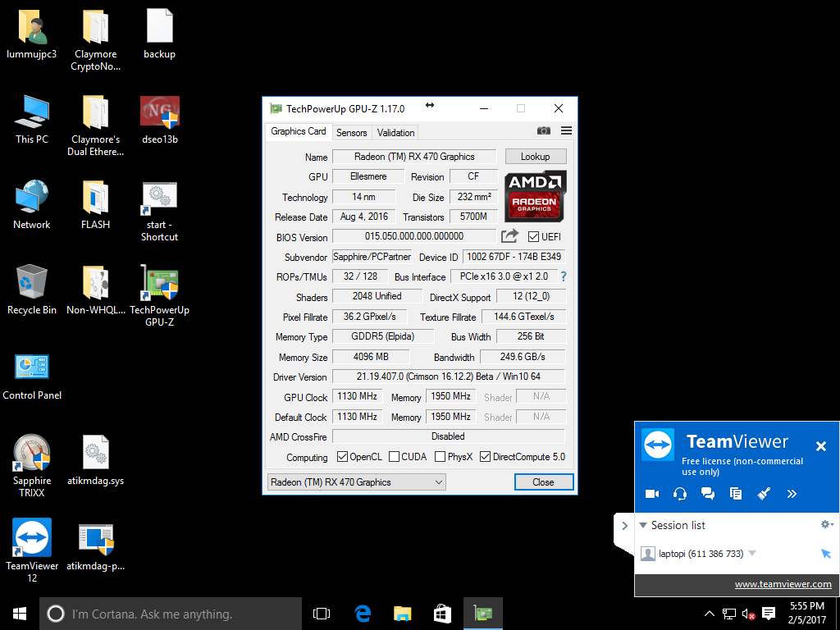Open File Explorer from taskbar
Viewport: 840px width, 630px height.
(x=402, y=614)
